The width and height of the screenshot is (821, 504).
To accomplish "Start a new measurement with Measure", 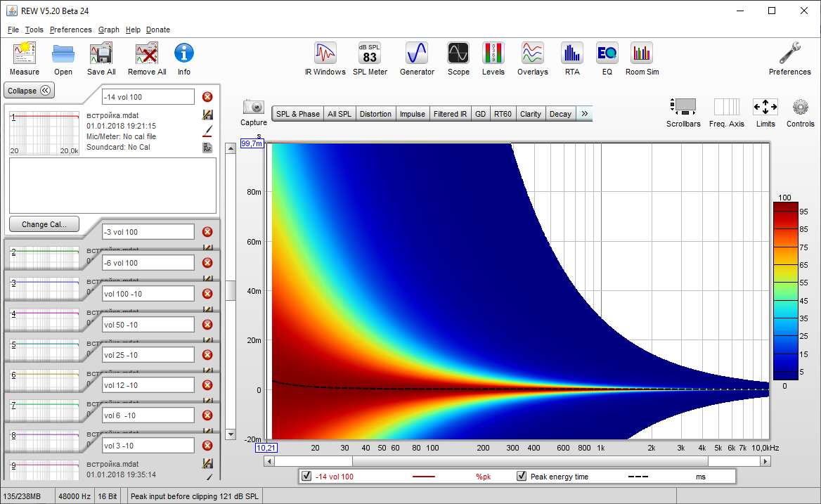I will point(25,58).
